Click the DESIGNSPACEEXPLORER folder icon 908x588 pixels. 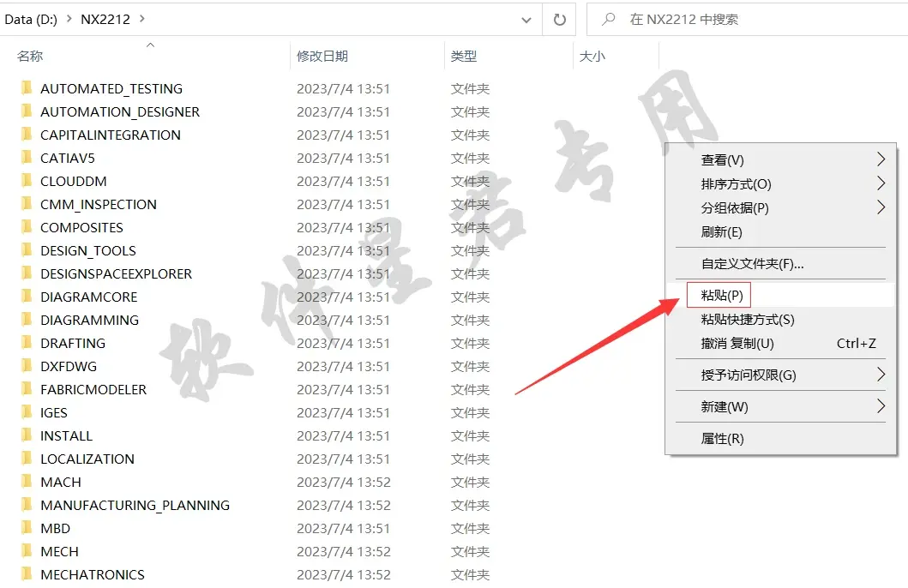click(x=26, y=273)
